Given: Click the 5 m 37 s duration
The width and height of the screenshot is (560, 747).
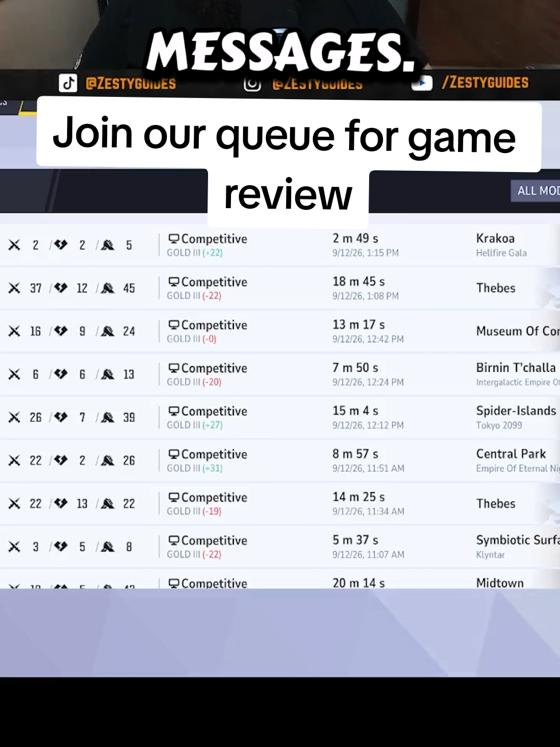Looking at the screenshot, I should click(355, 540).
